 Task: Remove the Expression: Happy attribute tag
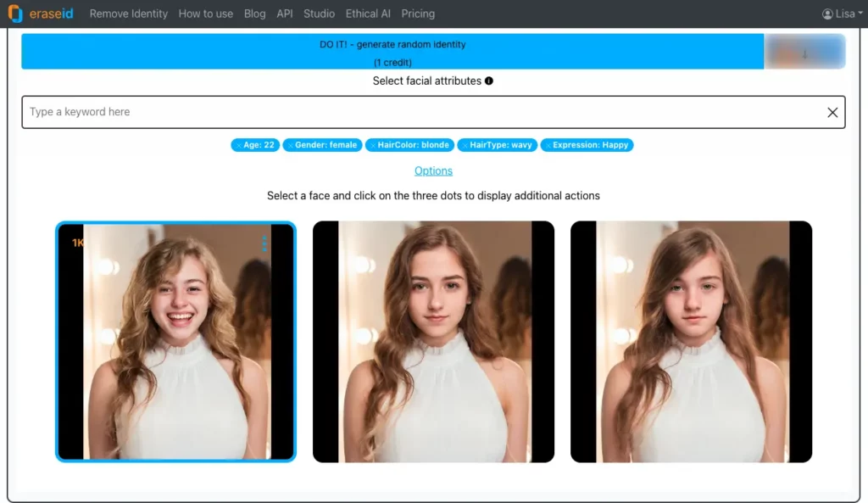548,145
